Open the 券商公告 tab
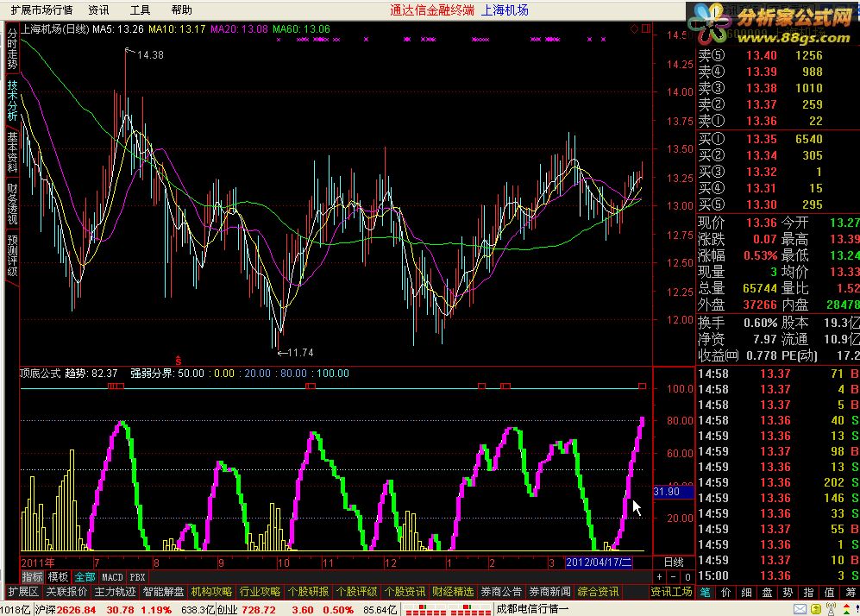Image resolution: width=860 pixels, height=616 pixels. coord(501,592)
